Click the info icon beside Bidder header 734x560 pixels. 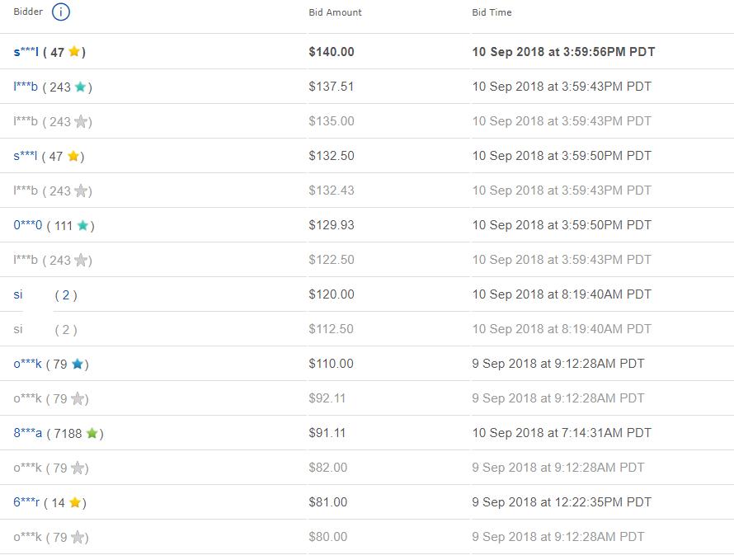point(60,12)
